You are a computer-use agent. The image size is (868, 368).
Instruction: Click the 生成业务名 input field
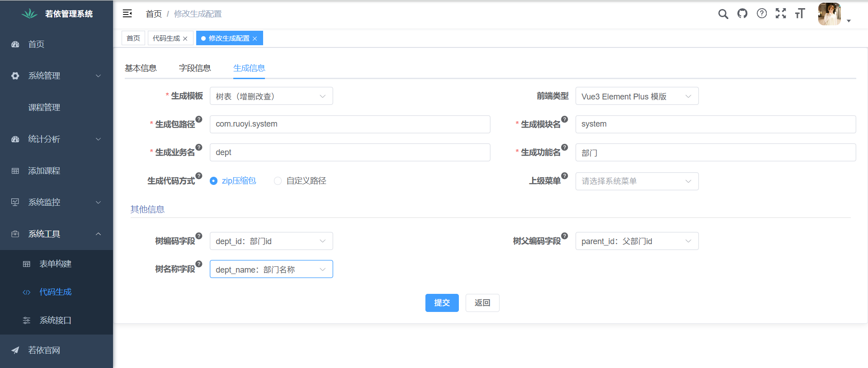click(350, 152)
